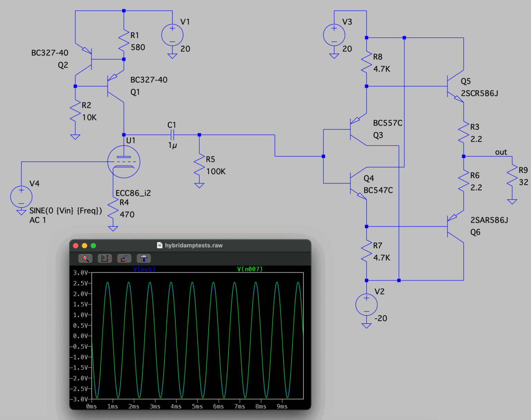
Task: Click the 3.0V label on vertical axis
Action: point(80,273)
